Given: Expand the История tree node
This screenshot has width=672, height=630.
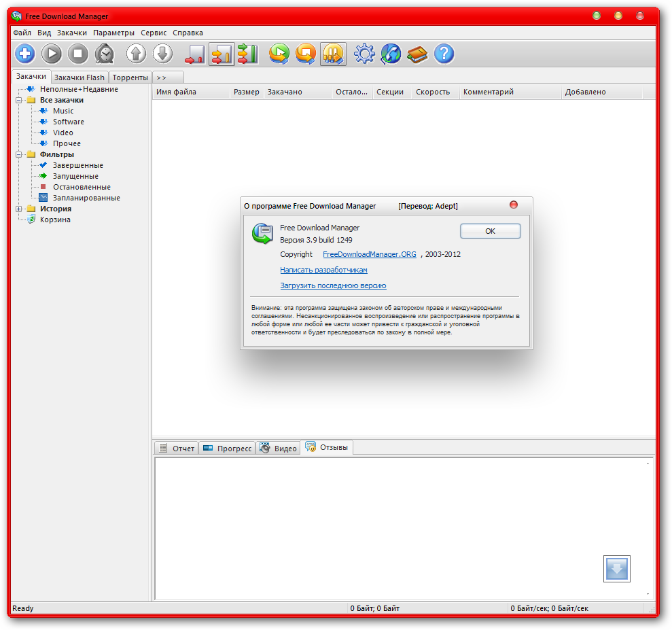Looking at the screenshot, I should [x=19, y=209].
